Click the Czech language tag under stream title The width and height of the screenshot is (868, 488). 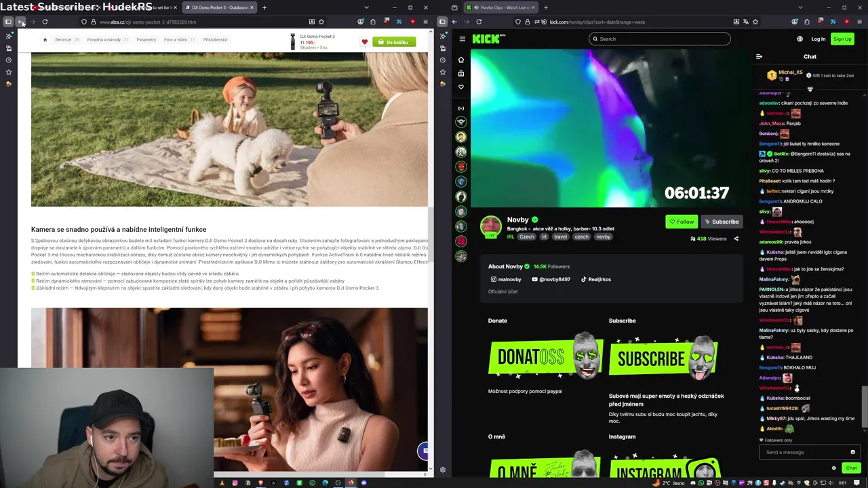coord(527,237)
